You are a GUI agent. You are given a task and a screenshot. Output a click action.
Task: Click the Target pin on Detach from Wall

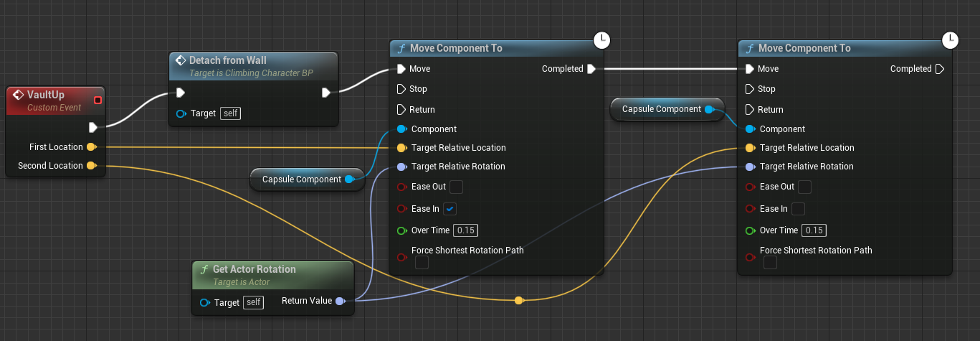182,113
